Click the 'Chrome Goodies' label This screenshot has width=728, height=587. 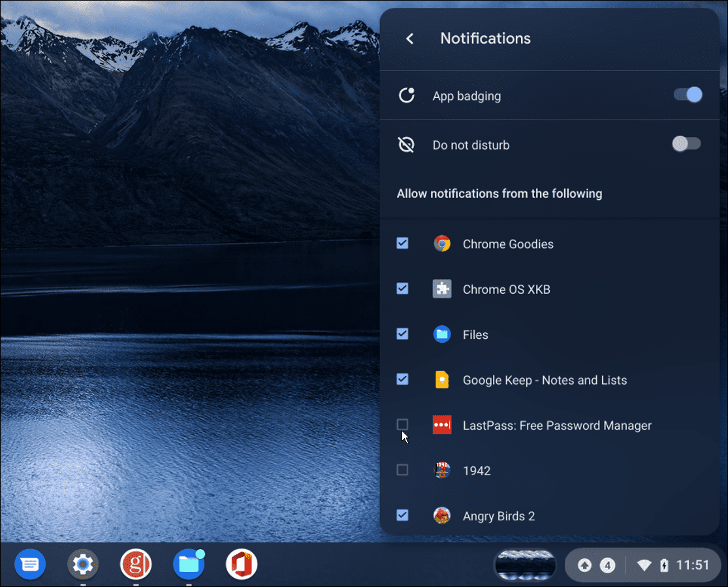[x=508, y=244]
